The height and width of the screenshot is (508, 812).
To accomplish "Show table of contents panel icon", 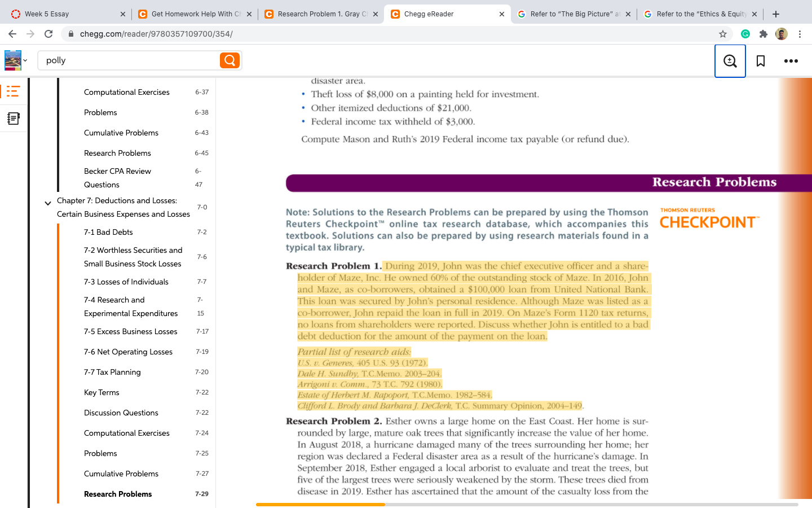I will tap(13, 91).
